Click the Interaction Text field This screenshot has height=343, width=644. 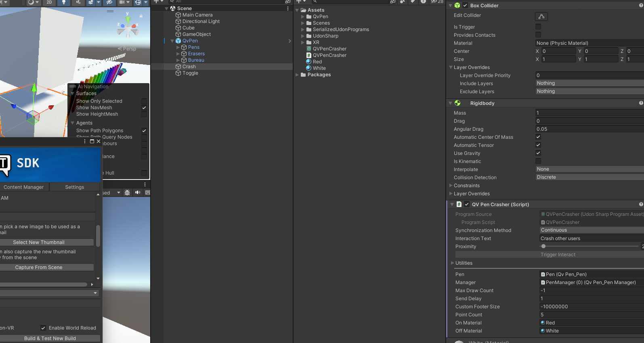(x=592, y=238)
